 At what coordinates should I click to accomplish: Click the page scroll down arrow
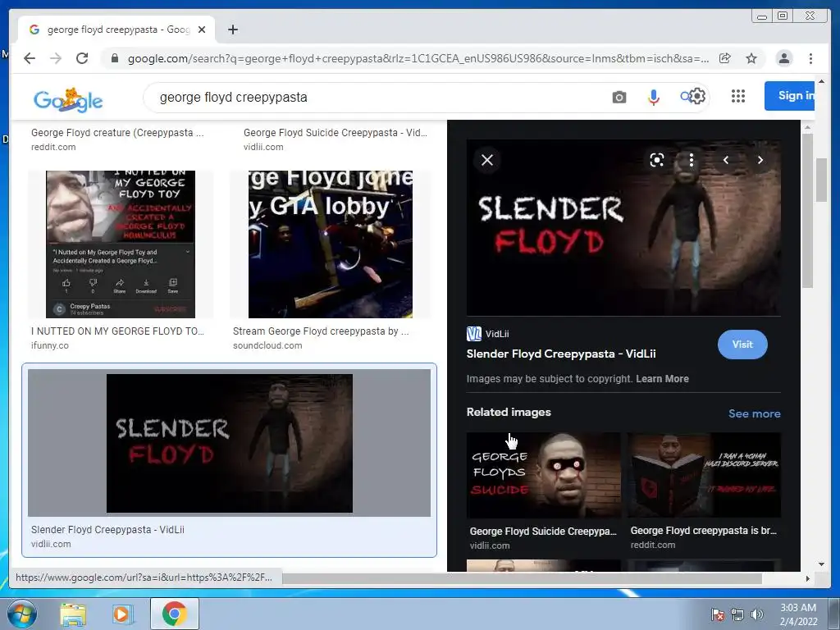pos(821,564)
